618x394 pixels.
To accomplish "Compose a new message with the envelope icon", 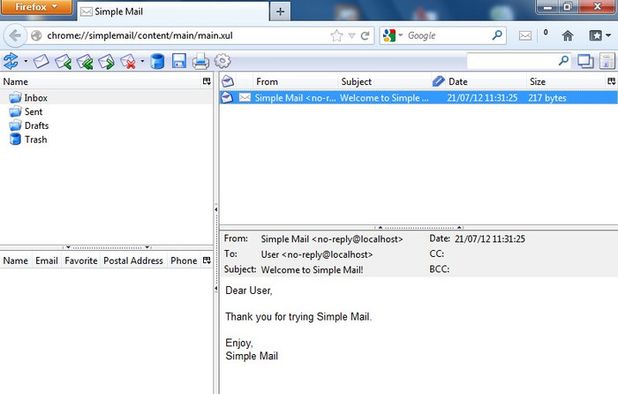I will pyautogui.click(x=41, y=61).
